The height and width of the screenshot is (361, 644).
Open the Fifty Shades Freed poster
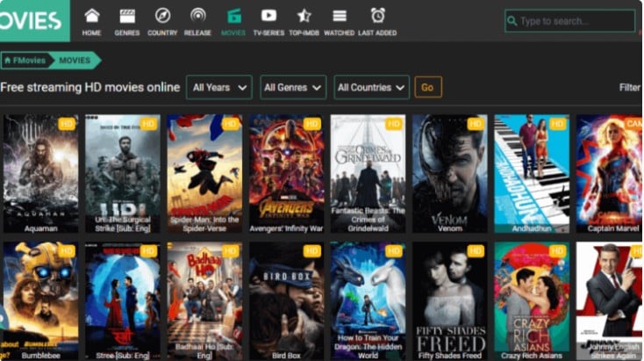tap(450, 301)
